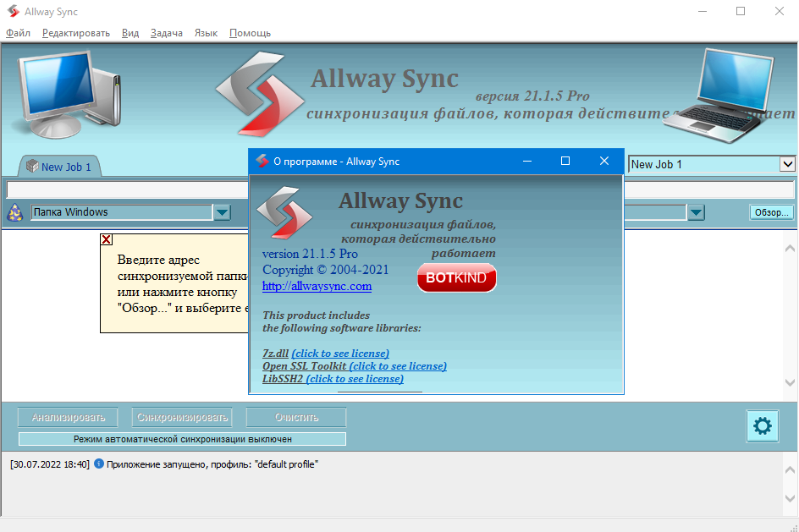Close the О программе dialog

click(x=604, y=161)
